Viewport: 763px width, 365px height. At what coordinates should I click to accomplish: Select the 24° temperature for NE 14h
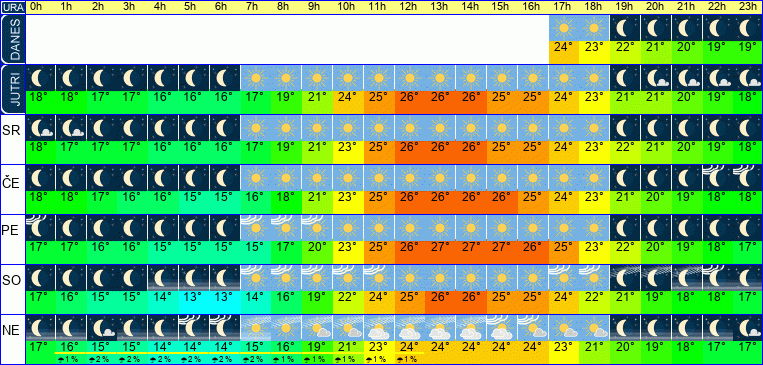472,347
